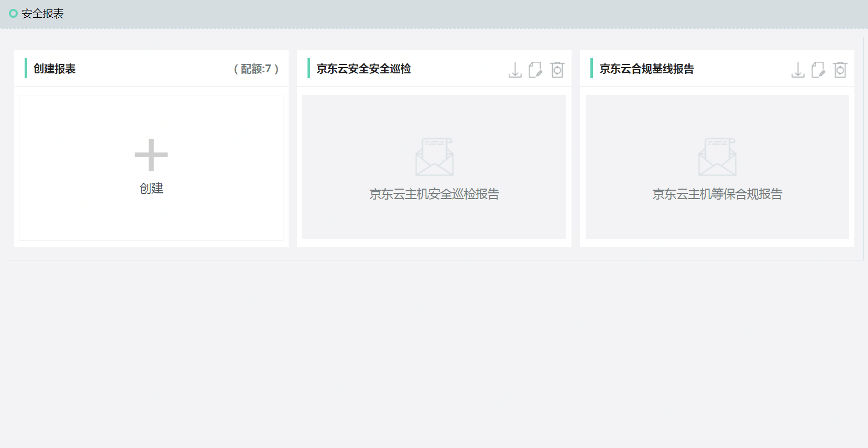Edit the 京东云合规基线报告 report
The width and height of the screenshot is (868, 448).
tap(818, 70)
